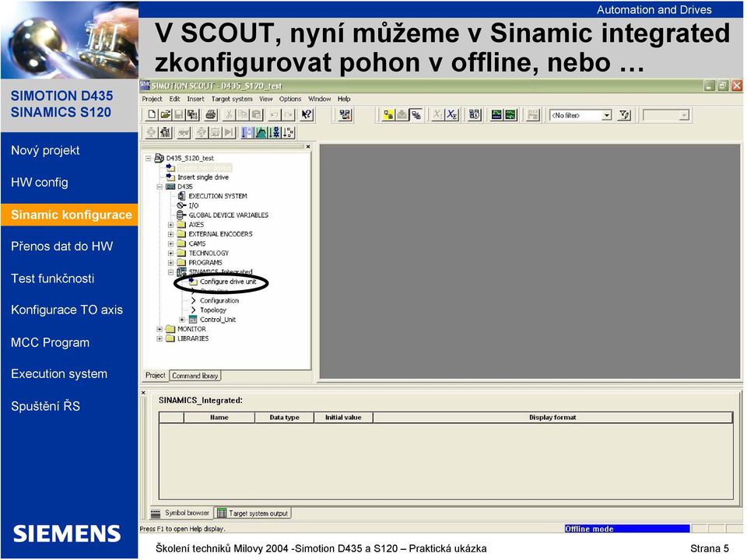The width and height of the screenshot is (747, 560).
Task: Click the first green trace monitor icon
Action: (x=496, y=114)
